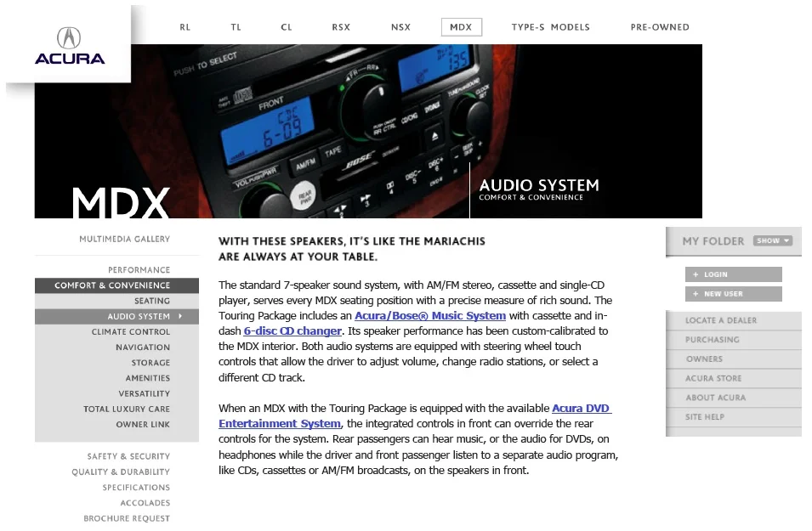
Task: Click the Mariachis headline text
Action: (352, 249)
